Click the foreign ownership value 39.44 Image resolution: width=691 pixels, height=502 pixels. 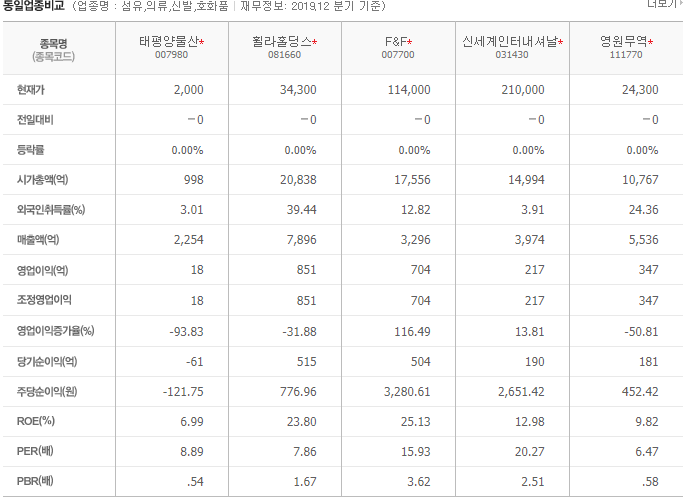coord(302,210)
